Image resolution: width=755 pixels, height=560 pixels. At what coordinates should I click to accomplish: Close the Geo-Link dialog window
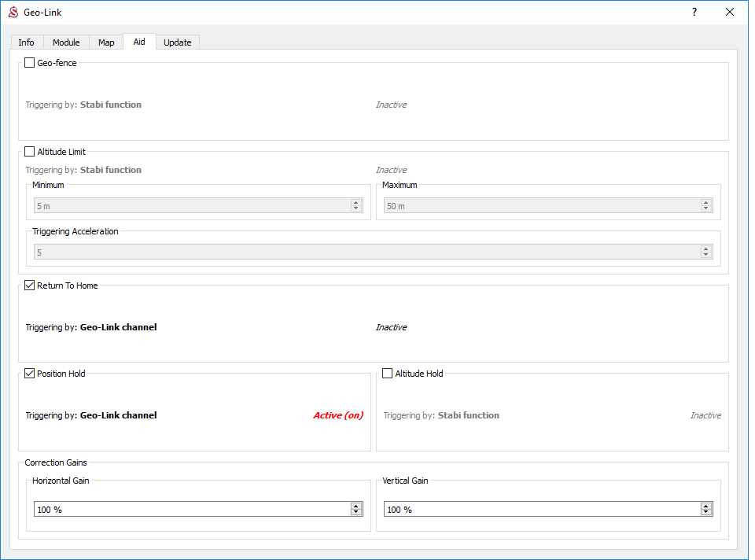pyautogui.click(x=730, y=13)
